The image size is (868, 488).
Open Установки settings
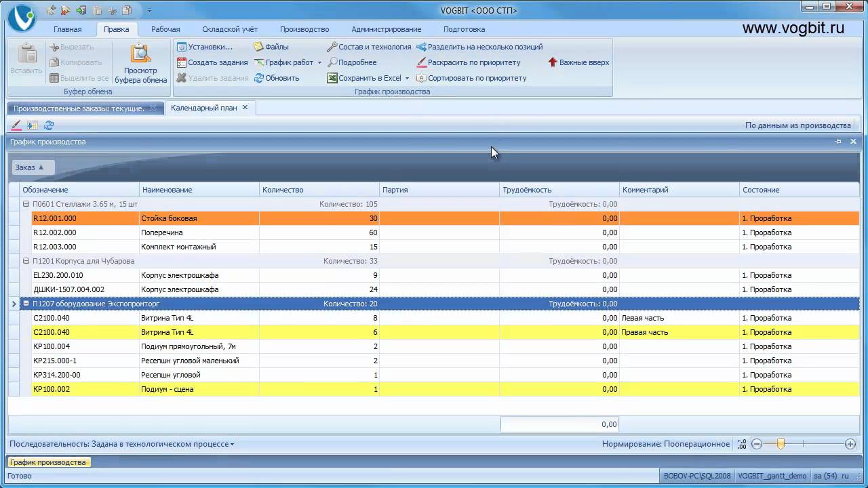click(205, 47)
